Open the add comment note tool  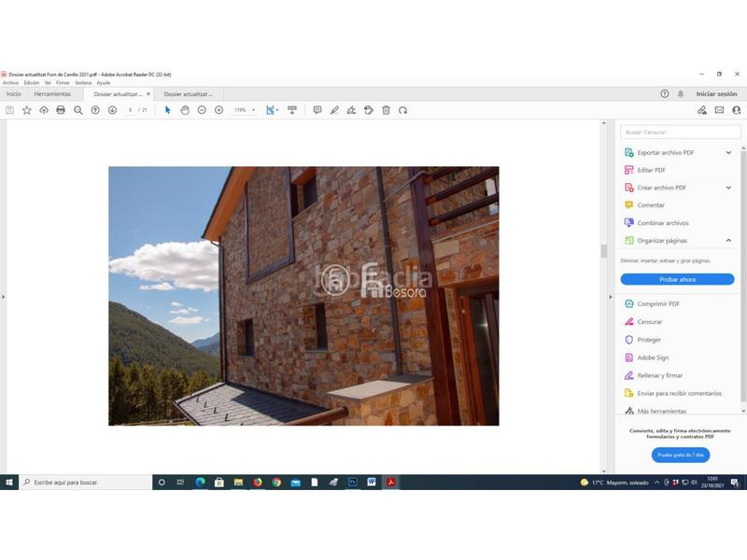tap(317, 110)
